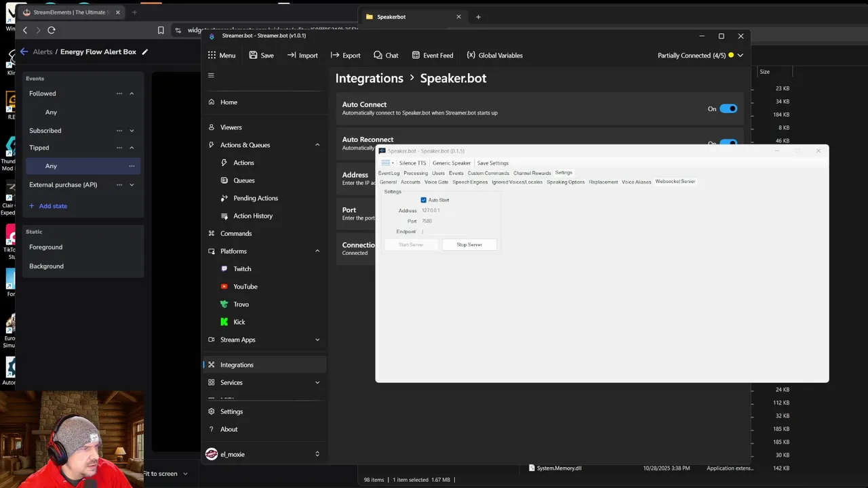
Task: Open three-dots menu for highlighted Tipped Any state
Action: click(132, 166)
